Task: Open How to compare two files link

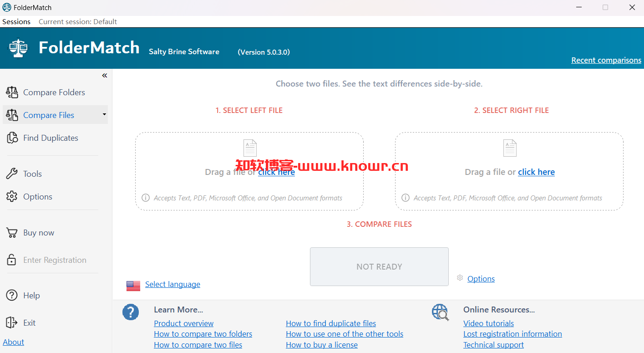Action: 198,345
